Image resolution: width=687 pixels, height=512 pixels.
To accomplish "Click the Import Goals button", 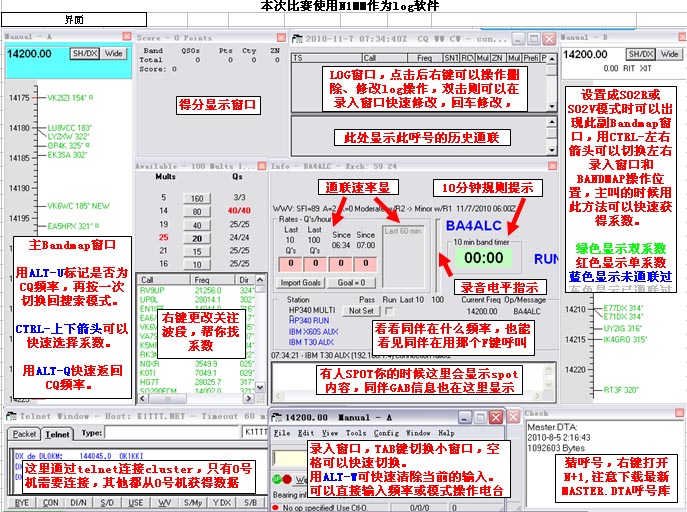I will pyautogui.click(x=301, y=282).
